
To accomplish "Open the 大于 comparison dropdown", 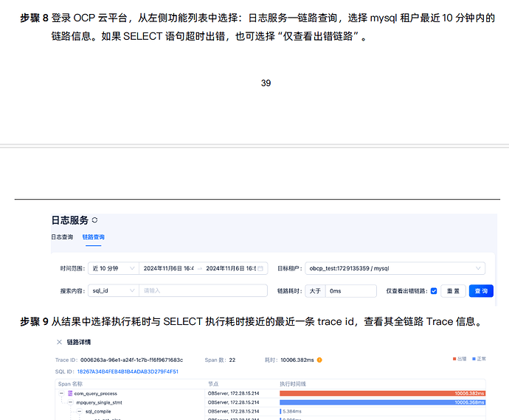I will click(314, 291).
